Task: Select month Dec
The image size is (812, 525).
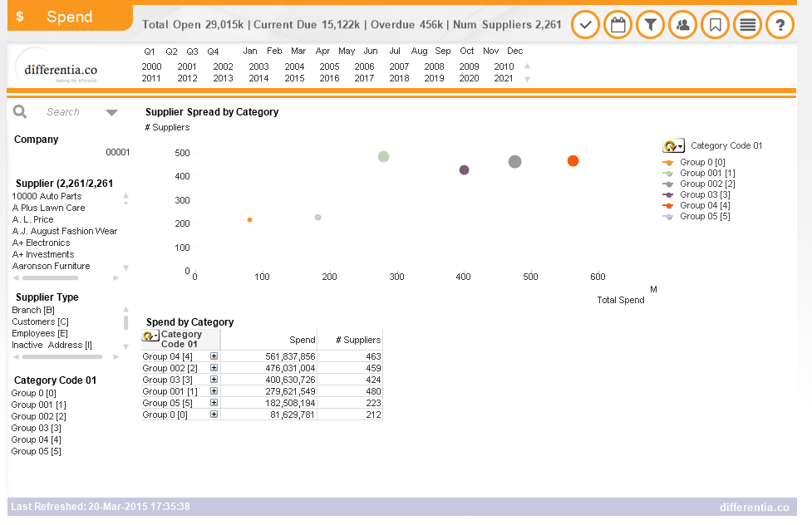Action: tap(514, 51)
